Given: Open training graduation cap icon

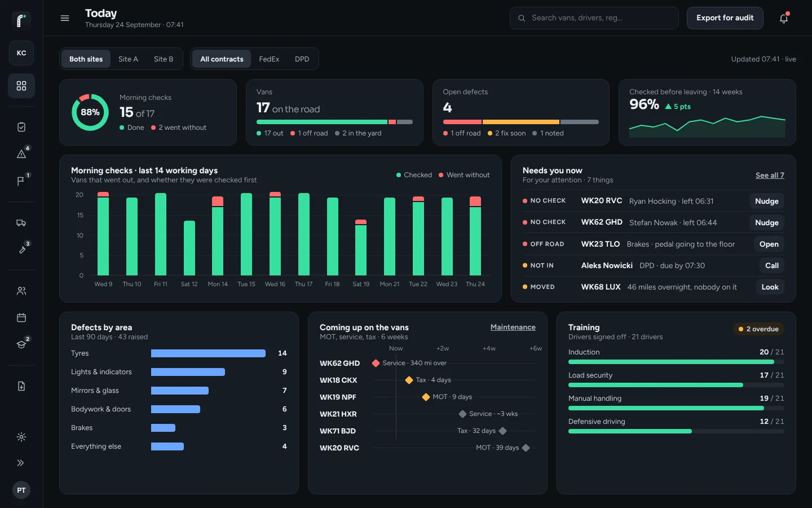Looking at the screenshot, I should tap(21, 344).
